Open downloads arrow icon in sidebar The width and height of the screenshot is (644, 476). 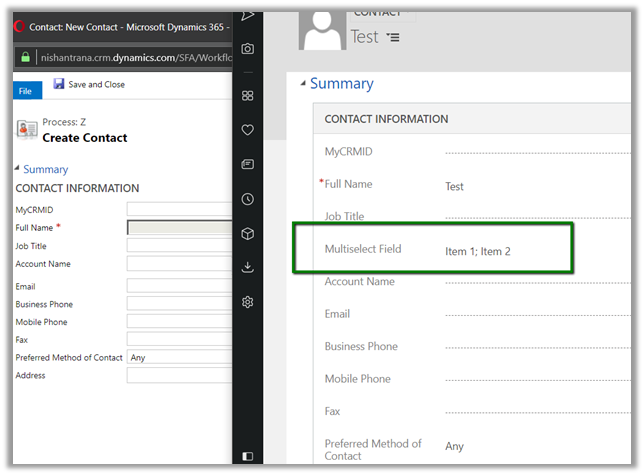(248, 267)
